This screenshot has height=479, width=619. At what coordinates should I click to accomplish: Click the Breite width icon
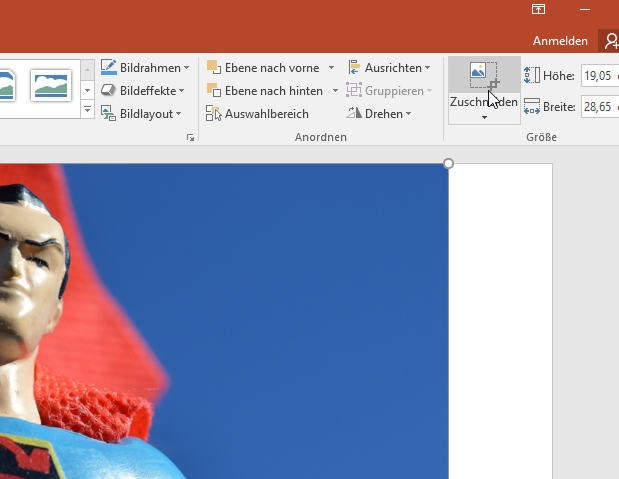(532, 106)
